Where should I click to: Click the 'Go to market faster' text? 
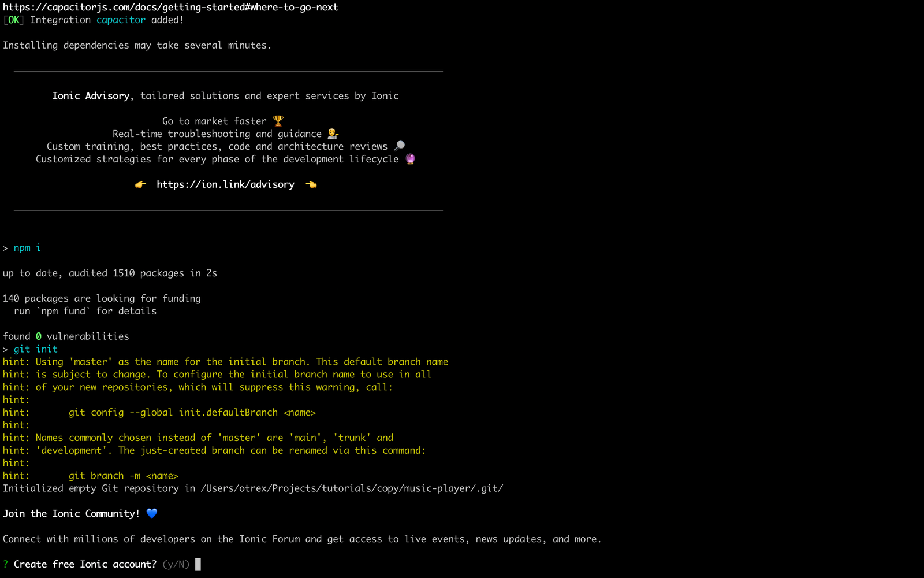214,121
